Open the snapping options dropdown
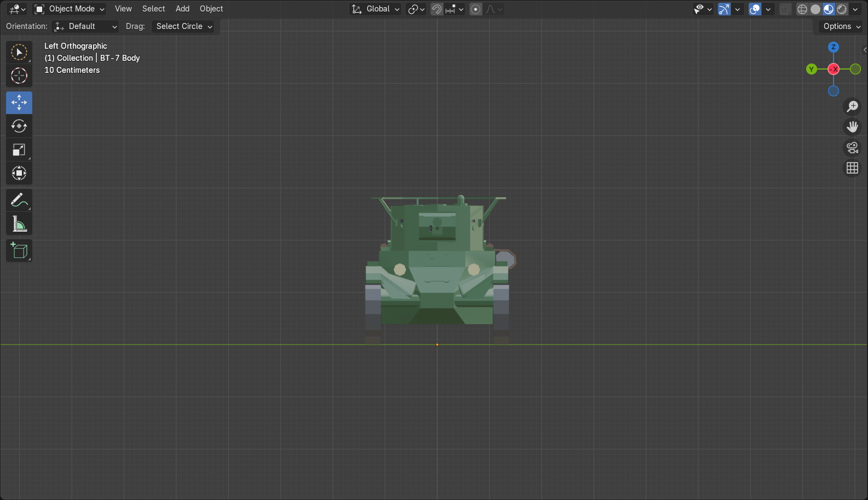868x500 pixels. 455,9
